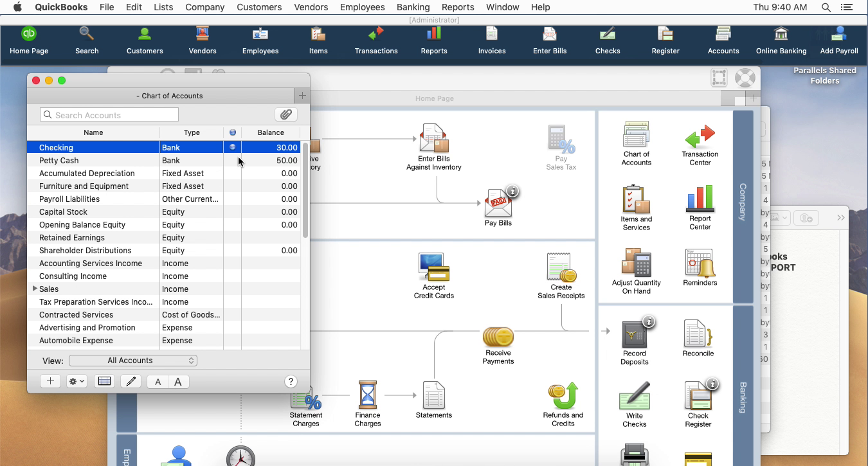Open Reports from the toolbar

click(x=434, y=40)
